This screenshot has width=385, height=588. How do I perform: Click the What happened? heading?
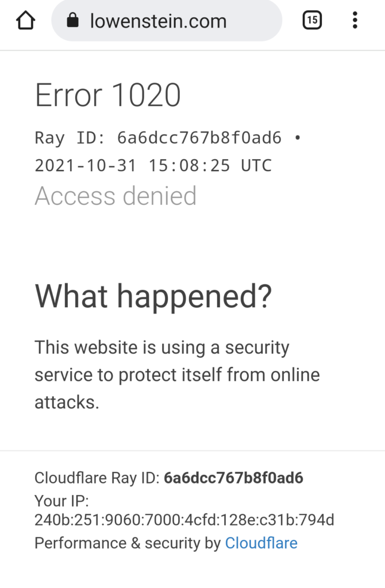[153, 297]
